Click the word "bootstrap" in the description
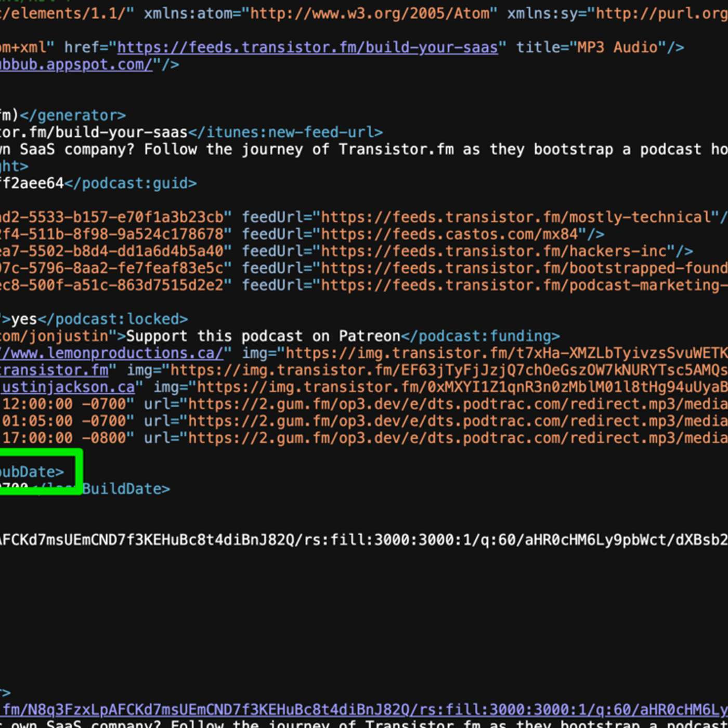This screenshot has height=728, width=728. click(x=574, y=149)
